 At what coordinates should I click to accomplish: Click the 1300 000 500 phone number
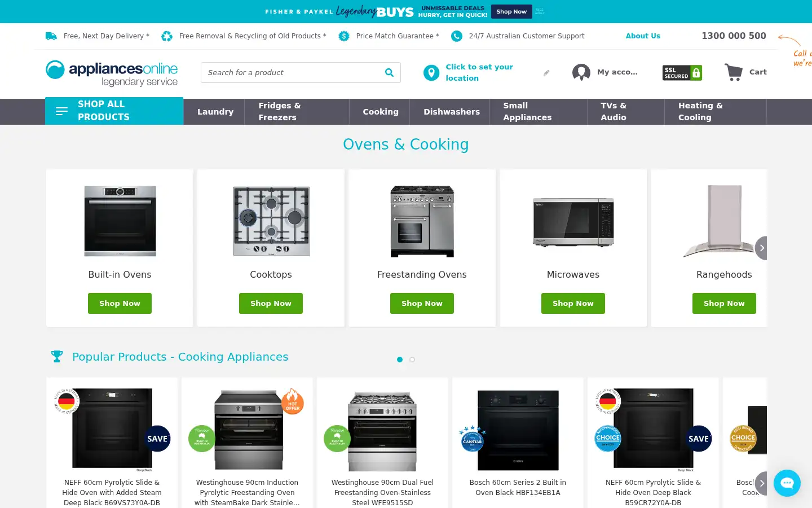click(734, 36)
